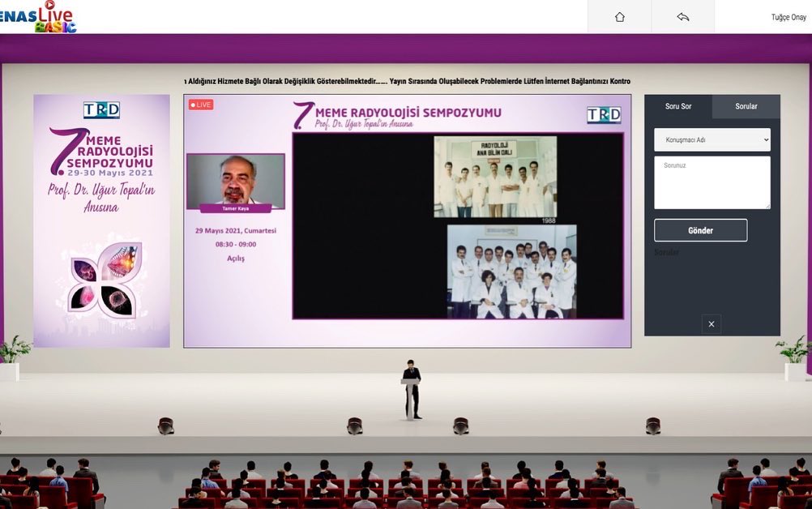Click the TRD logo on left banner
This screenshot has height=509, width=812.
coord(101,109)
